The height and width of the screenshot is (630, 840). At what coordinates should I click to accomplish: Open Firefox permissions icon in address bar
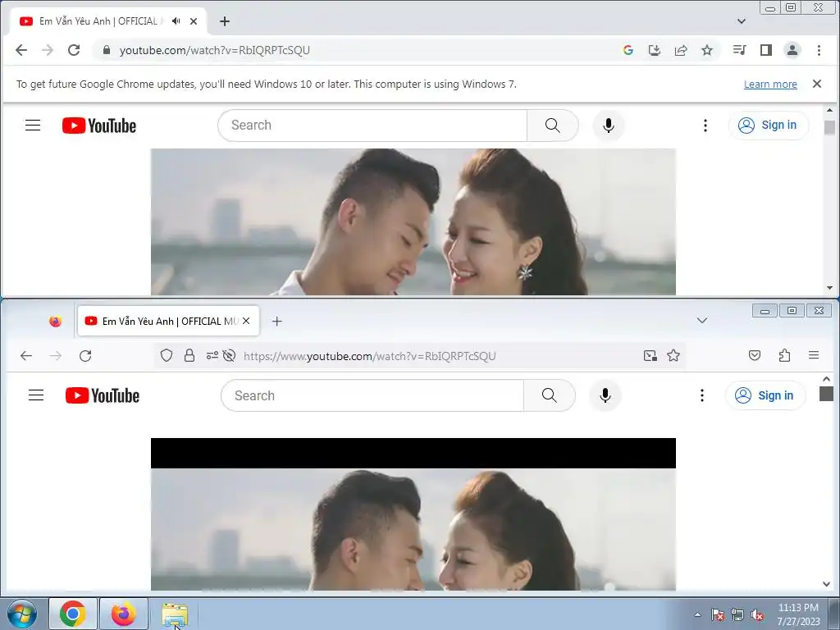coord(212,355)
